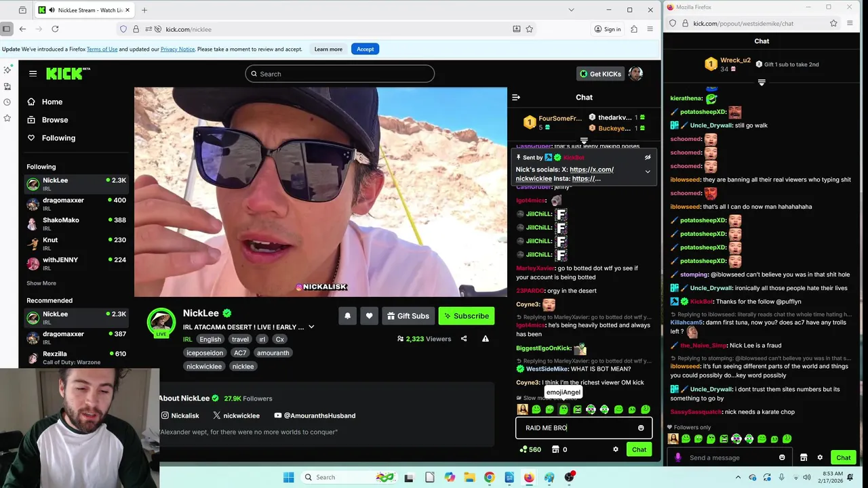Image resolution: width=868 pixels, height=488 pixels.
Task: Open the user avatar menu on Kick
Action: click(635, 73)
